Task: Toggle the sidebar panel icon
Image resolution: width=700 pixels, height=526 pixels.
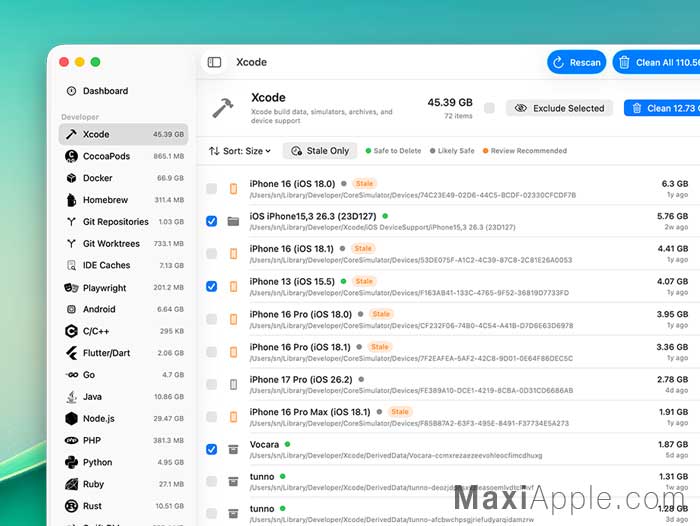Action: click(x=214, y=62)
